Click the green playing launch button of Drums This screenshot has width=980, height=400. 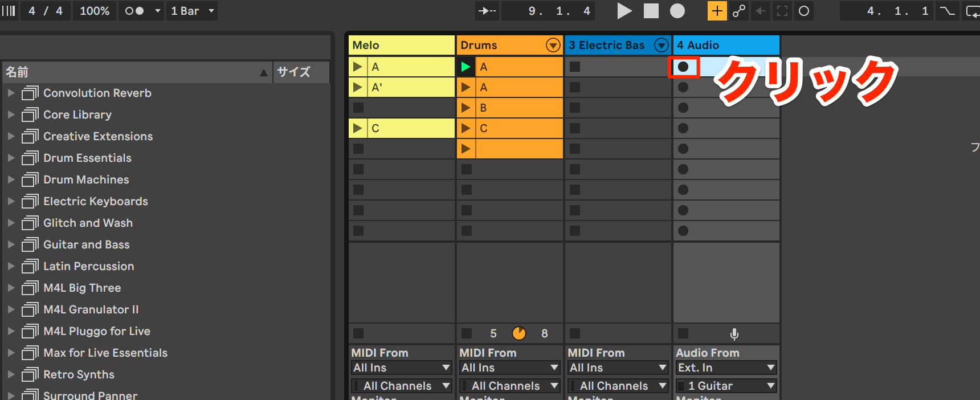click(465, 67)
